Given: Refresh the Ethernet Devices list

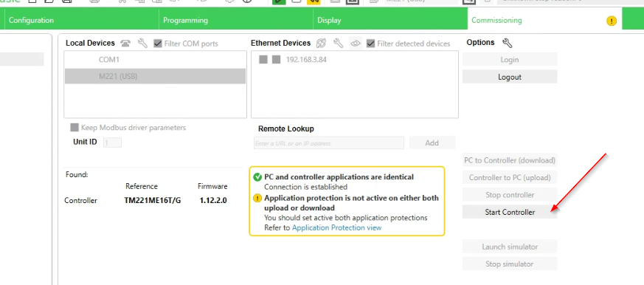Looking at the screenshot, I should pyautogui.click(x=321, y=43).
